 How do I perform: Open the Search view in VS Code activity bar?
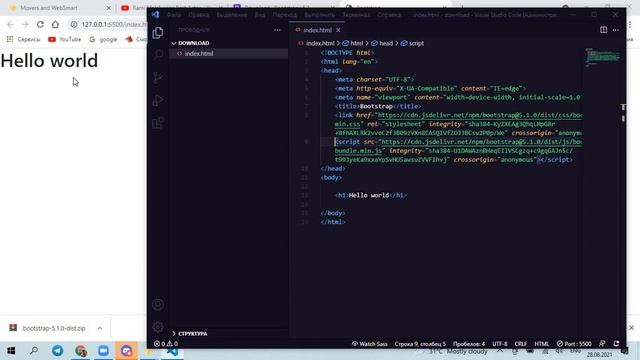[x=158, y=55]
